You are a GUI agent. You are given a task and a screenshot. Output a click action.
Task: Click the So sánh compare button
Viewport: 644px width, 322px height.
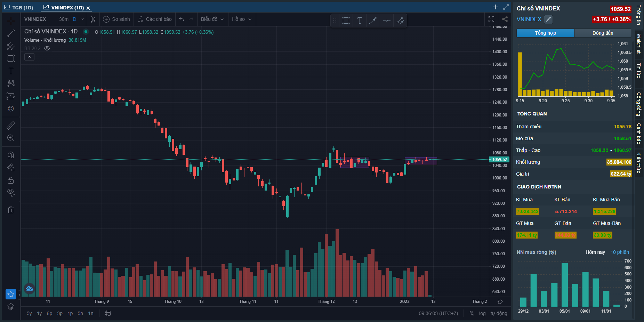(116, 19)
